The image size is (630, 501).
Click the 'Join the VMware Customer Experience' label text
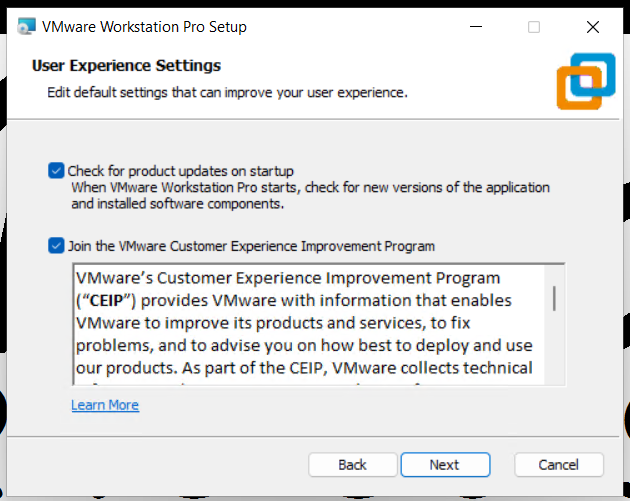(x=251, y=245)
